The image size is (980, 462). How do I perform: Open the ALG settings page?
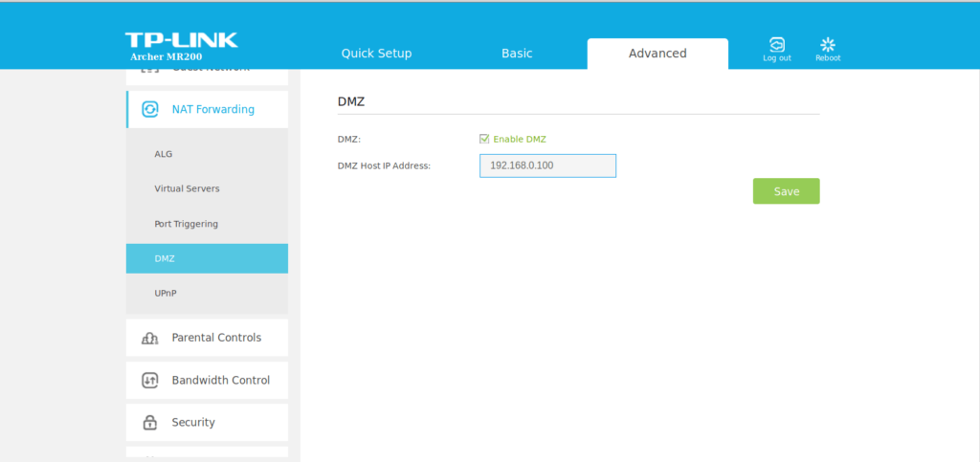[x=164, y=154]
